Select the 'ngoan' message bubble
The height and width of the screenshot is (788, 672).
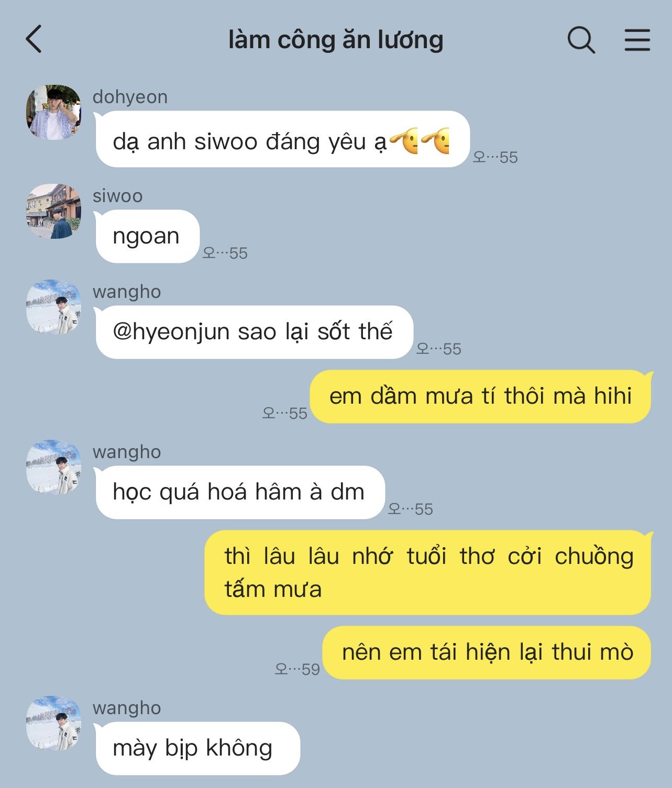[148, 236]
